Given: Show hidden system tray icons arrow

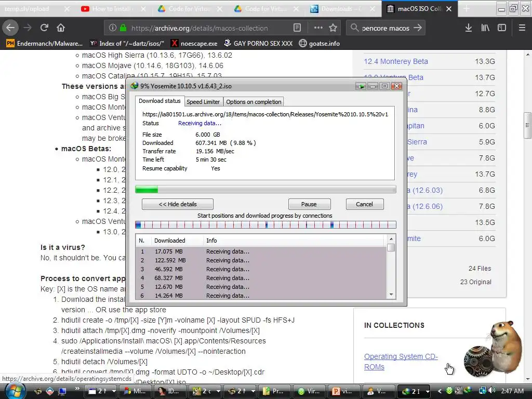Looking at the screenshot, I should click(440, 391).
